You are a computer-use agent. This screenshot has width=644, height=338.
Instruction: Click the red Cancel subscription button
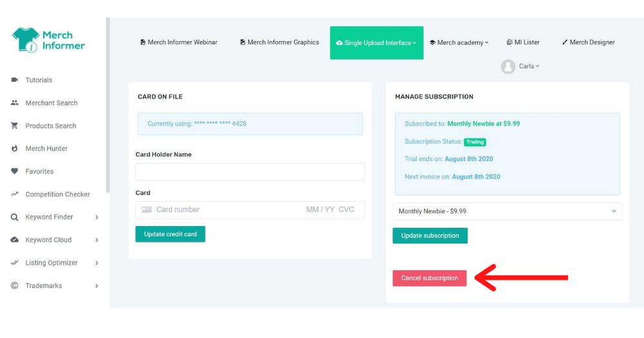[430, 278]
